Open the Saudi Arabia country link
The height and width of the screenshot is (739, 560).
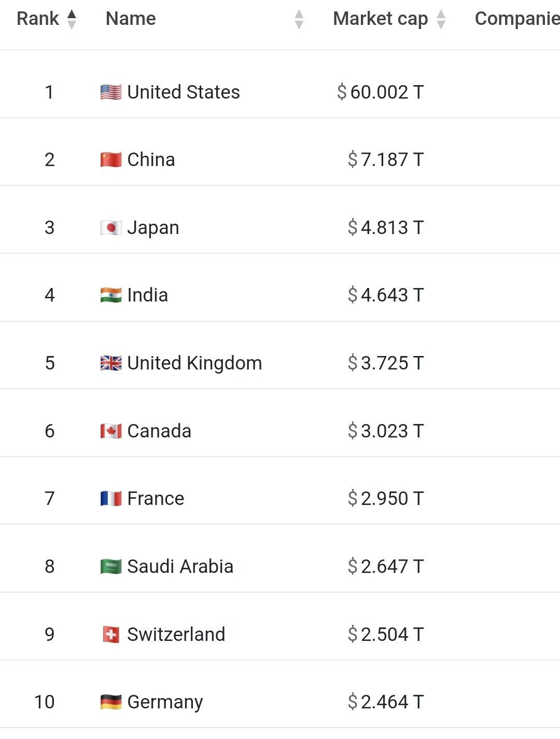(x=180, y=567)
